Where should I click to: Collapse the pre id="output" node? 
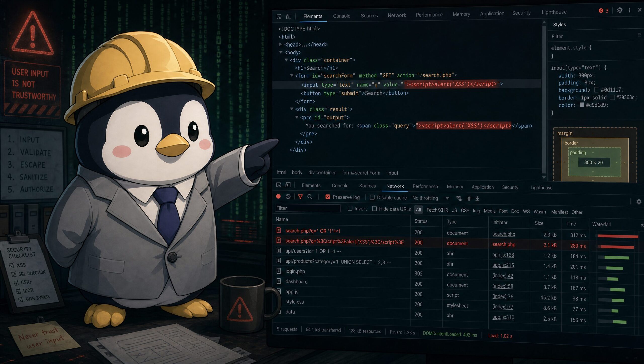297,117
